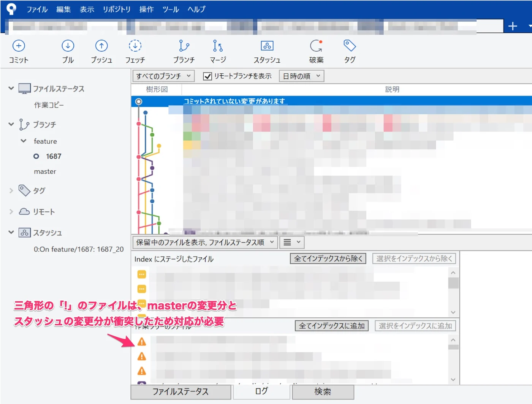This screenshot has height=404, width=532.
Task: Open the 保留中のファイルを表示 filter dropdown
Action: (x=205, y=242)
